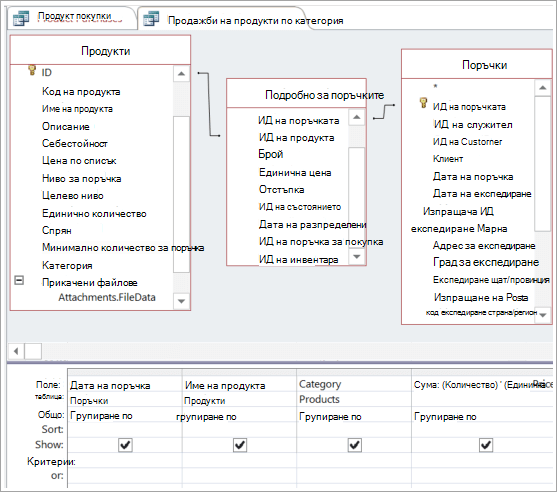Viewport: 557px width, 492px height.
Task: Select Дата на поръчка in the Поръчки field list
Action: click(x=473, y=177)
